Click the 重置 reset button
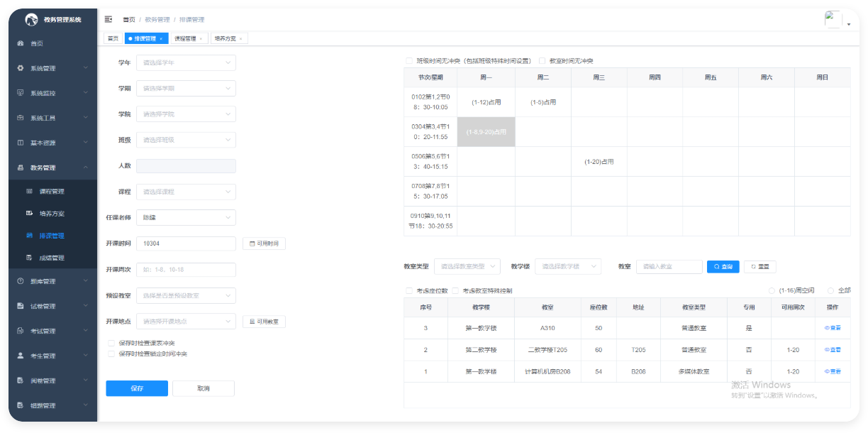Screen dimensions: 868x433 (x=759, y=266)
